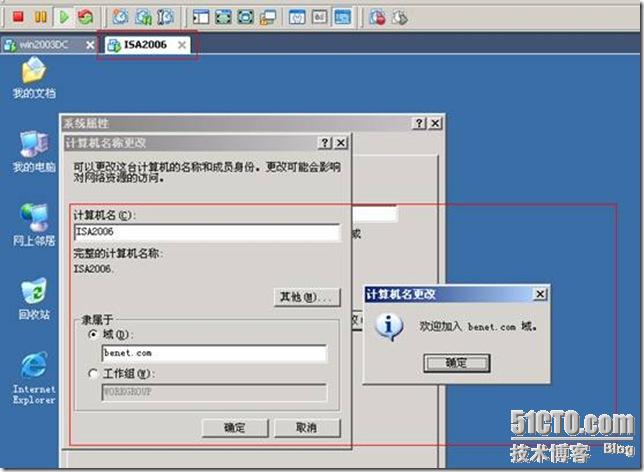The width and height of the screenshot is (644, 472).
Task: Click the Take Snapshot toolbar icon
Action: pyautogui.click(x=120, y=17)
